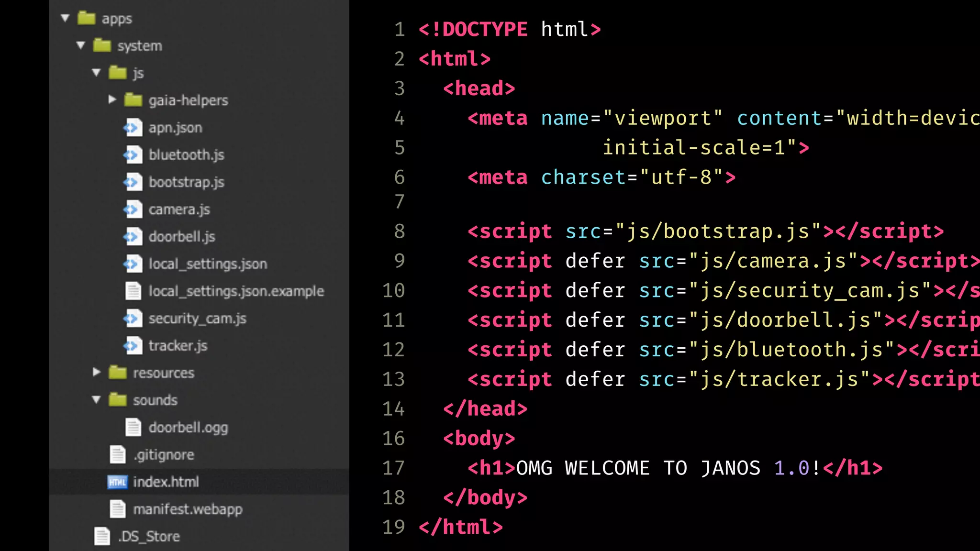The width and height of the screenshot is (980, 551).
Task: Open local_settings.json in the file tree
Action: click(208, 264)
